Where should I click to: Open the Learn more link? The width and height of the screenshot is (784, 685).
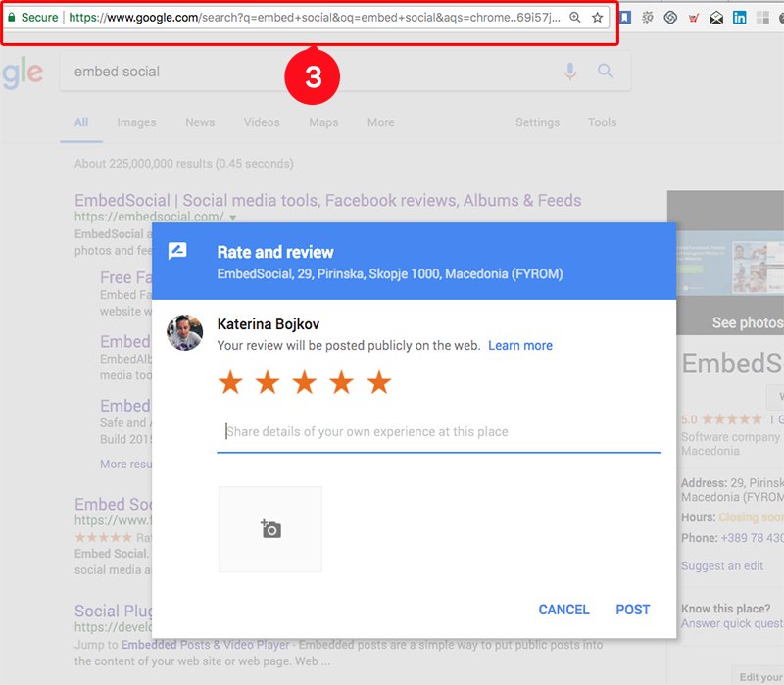click(x=520, y=346)
